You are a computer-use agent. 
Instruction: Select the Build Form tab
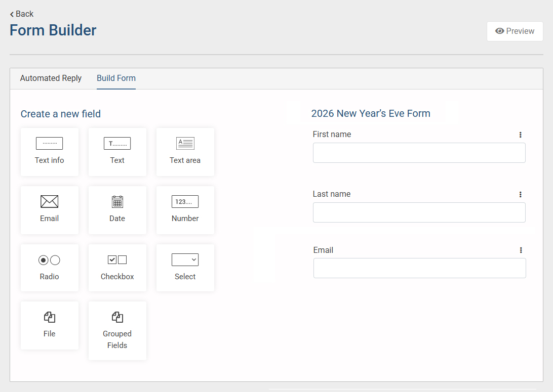[x=116, y=78]
